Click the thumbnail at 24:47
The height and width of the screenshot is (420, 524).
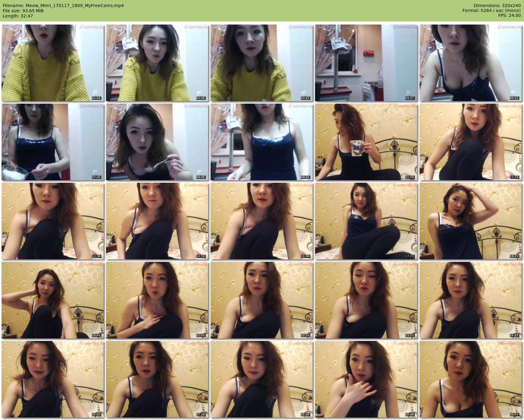471,300
